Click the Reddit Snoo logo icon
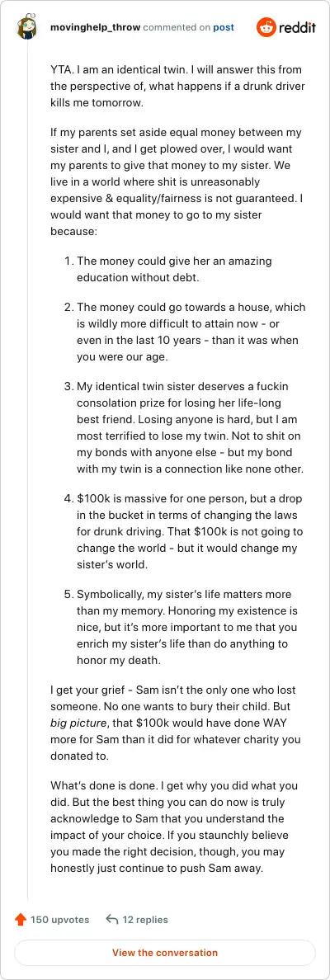 pyautogui.click(x=266, y=27)
